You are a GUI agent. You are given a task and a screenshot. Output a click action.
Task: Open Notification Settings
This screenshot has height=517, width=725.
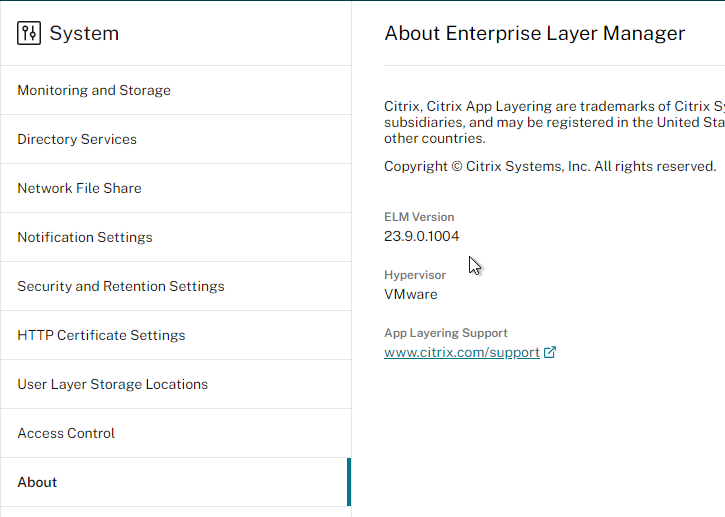(x=176, y=237)
